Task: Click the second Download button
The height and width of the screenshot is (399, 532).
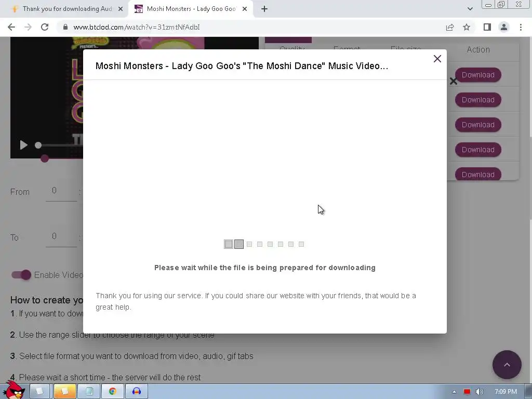Action: tap(478, 100)
